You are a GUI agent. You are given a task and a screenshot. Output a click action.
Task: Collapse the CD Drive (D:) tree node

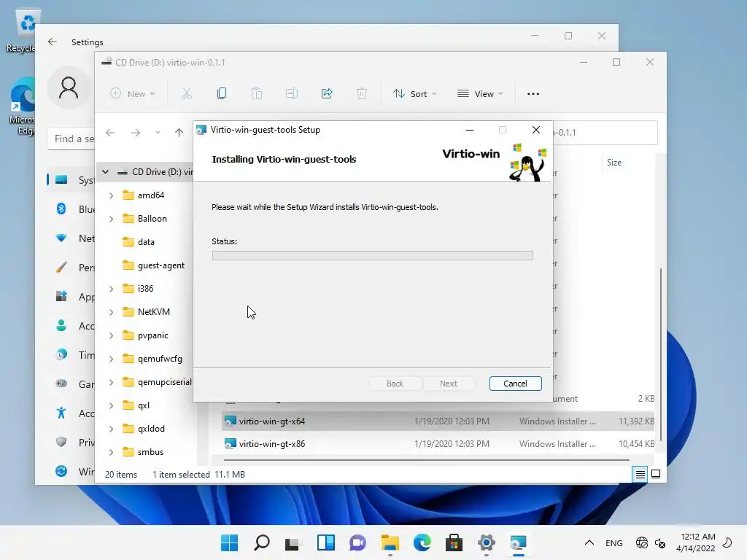105,172
